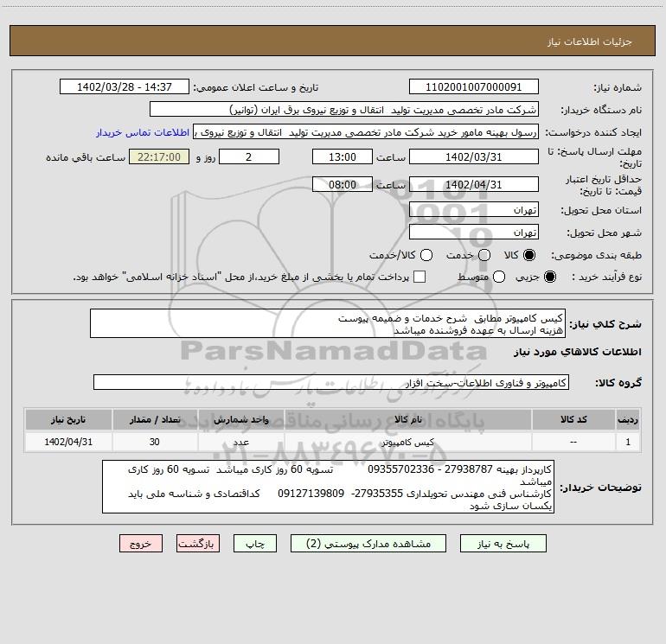Click the quantity cell showing 30
The image size is (666, 644).
tap(155, 442)
